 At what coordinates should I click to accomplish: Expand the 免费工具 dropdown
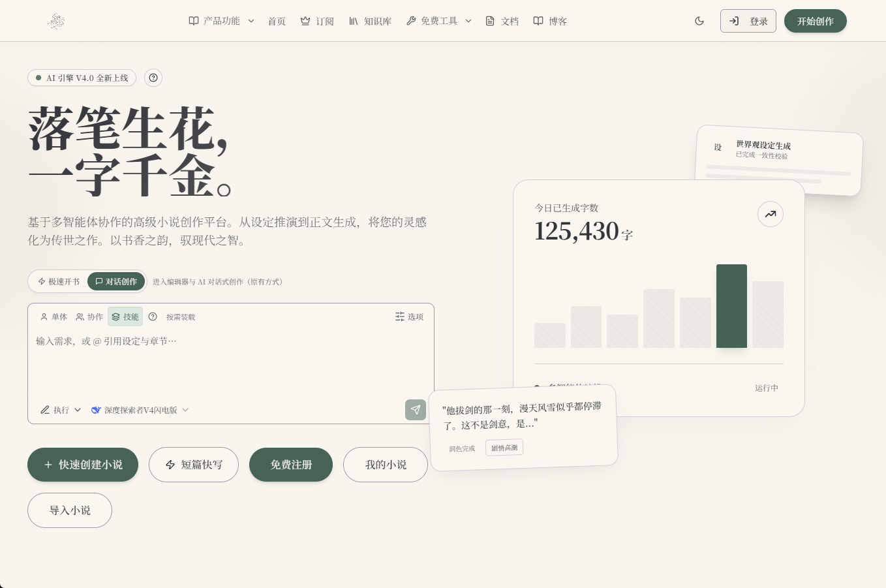tap(439, 21)
